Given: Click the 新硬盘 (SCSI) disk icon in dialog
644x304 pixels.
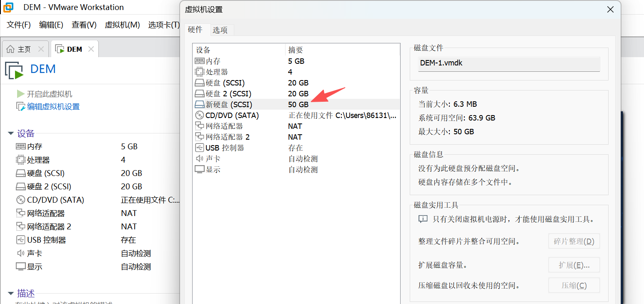Looking at the screenshot, I should (x=199, y=104).
